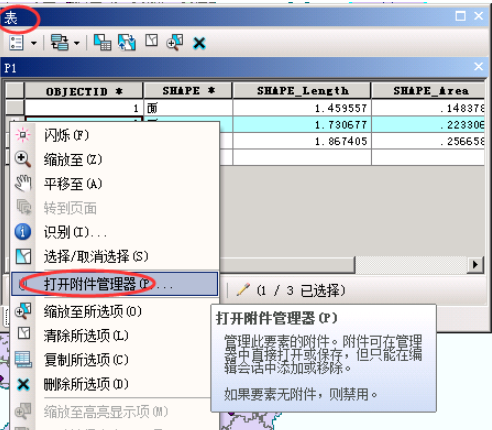Viewport: 492px width, 430px height.
Task: Click the blue info icon beside 识别
Action: (23, 232)
